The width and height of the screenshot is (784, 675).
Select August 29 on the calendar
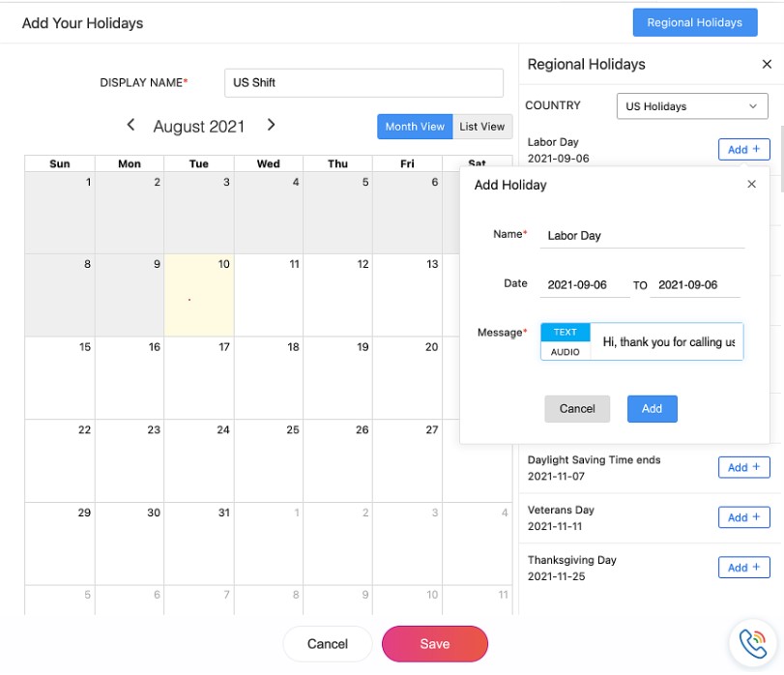(60, 543)
